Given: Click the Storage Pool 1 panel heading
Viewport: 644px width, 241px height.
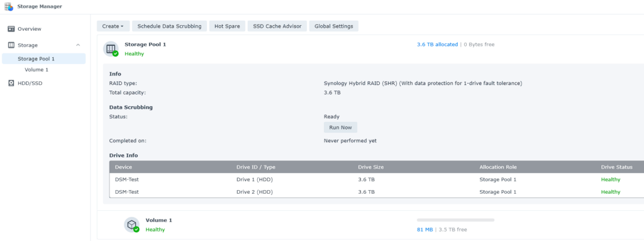Looking at the screenshot, I should tap(145, 44).
